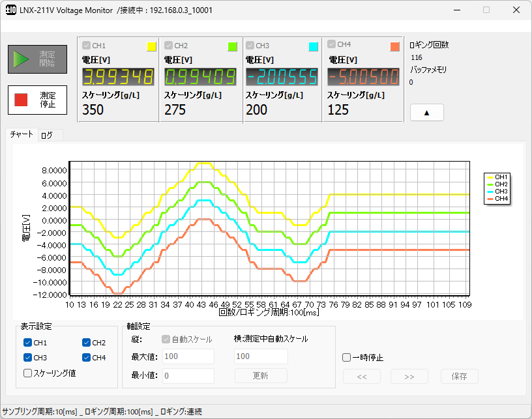Click the yellow color swatch on the CH1 panel

coord(151,46)
